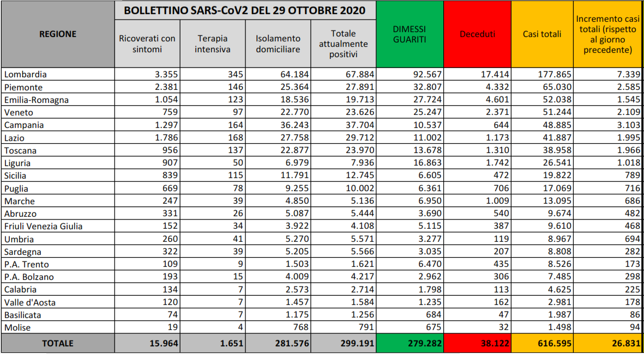
Task: Select the green DIMESSI GUARITI header
Action: [409, 34]
